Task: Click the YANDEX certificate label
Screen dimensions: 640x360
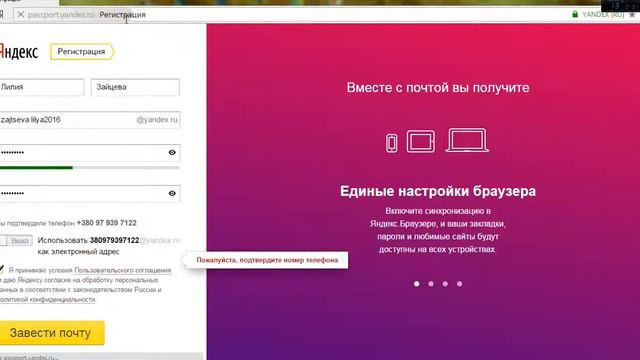Action: pos(603,14)
